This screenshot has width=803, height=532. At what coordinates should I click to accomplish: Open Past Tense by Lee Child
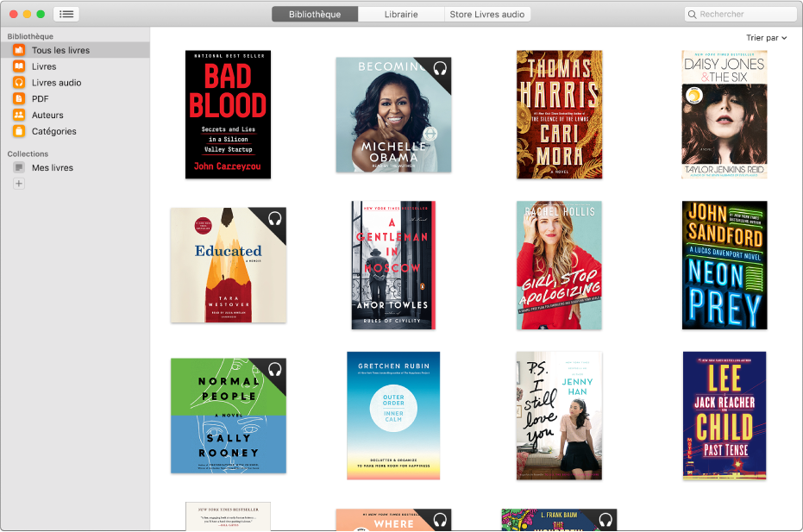click(x=725, y=416)
